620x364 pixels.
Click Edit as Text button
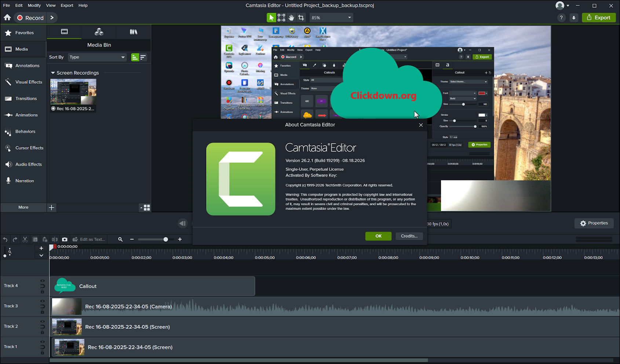tap(89, 240)
